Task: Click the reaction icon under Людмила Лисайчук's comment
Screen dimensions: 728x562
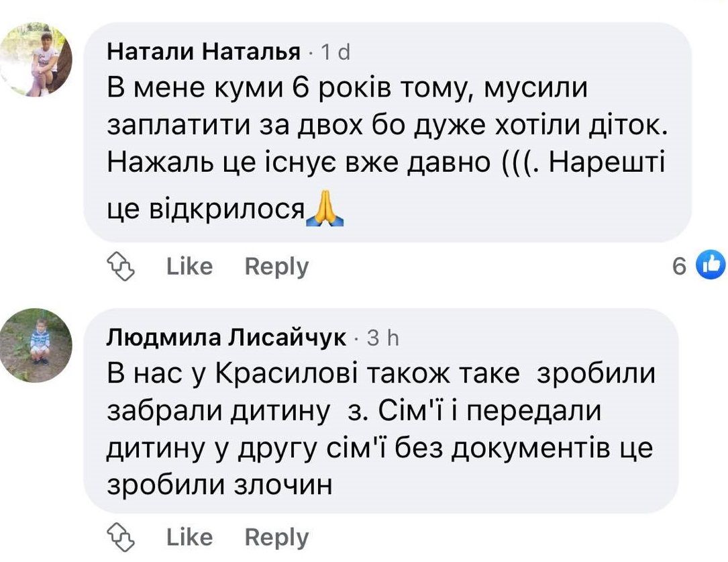Action: pos(122,537)
